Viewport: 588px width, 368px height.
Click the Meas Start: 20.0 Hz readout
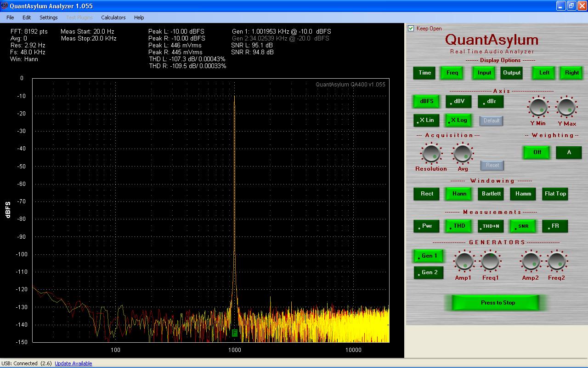click(x=87, y=31)
